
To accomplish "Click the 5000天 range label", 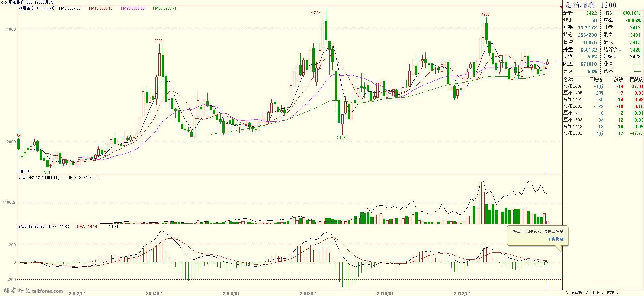I will (x=24, y=172).
